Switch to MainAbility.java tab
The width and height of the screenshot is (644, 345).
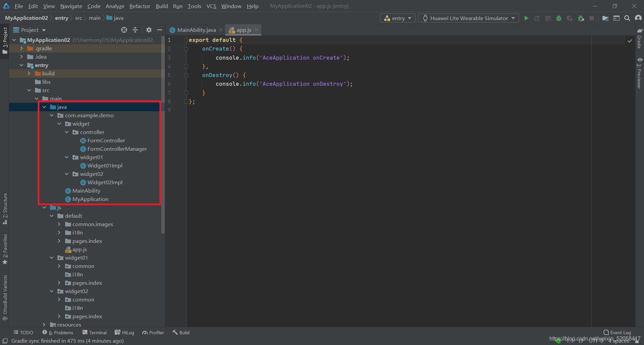pos(197,30)
